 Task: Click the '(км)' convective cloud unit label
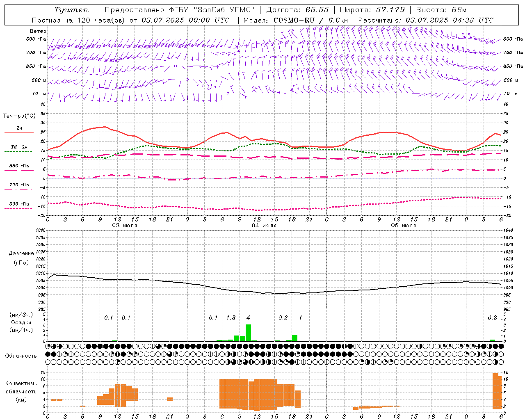coord(21,399)
